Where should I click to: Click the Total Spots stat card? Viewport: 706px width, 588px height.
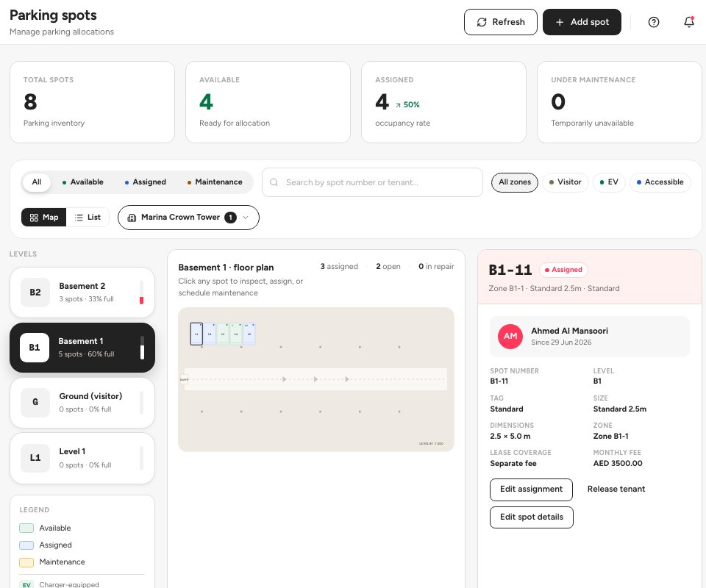click(x=93, y=102)
